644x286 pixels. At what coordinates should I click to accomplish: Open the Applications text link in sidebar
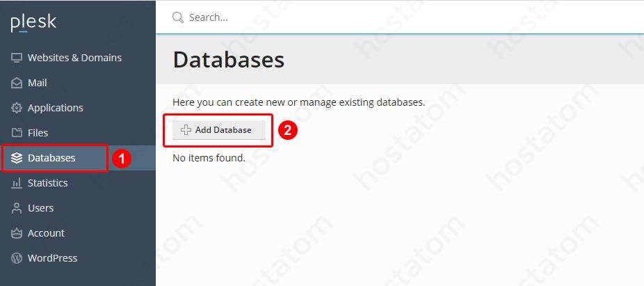click(55, 108)
